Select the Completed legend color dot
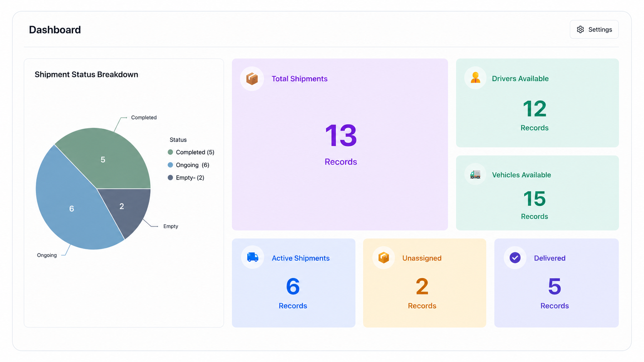 click(x=170, y=152)
